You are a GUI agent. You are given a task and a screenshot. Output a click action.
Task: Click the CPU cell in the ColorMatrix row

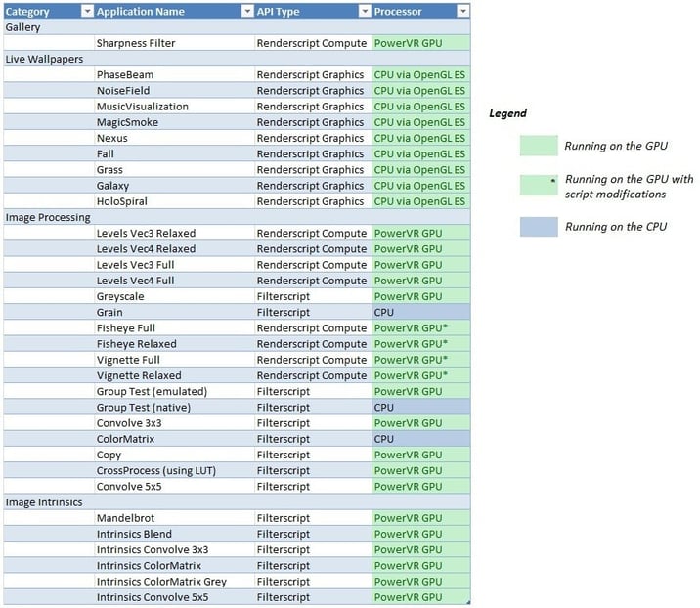tap(421, 439)
